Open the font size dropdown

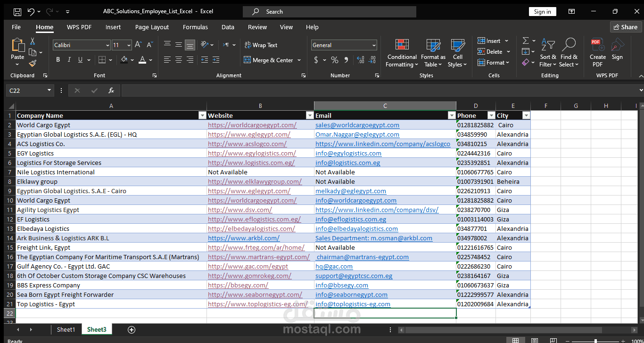tap(129, 45)
